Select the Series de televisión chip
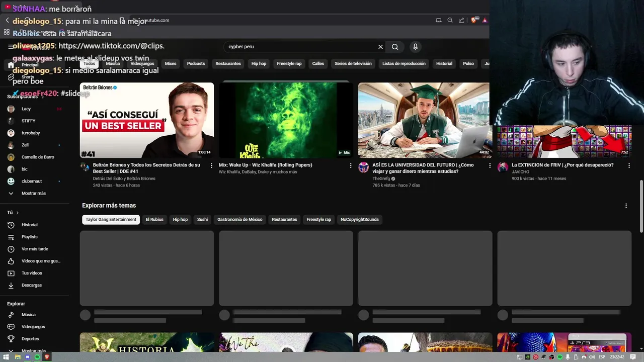Image resolution: width=644 pixels, height=362 pixels. point(353,64)
